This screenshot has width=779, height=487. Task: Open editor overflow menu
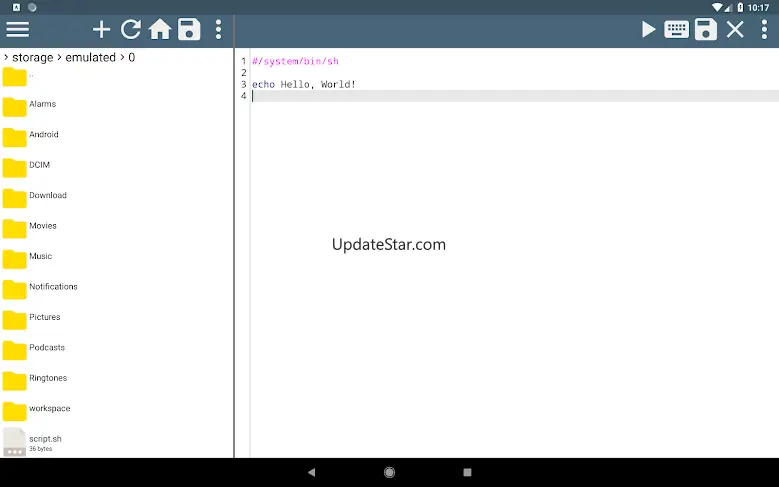tap(764, 29)
